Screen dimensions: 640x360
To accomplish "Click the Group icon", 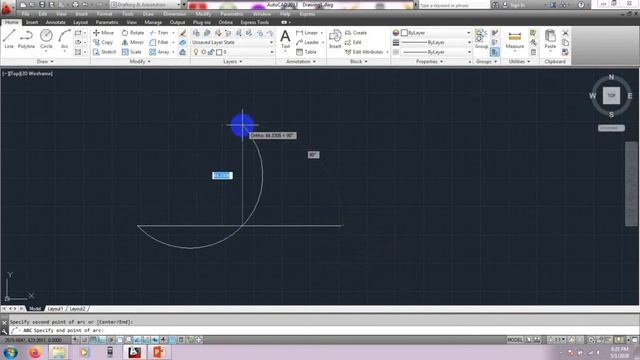I will click(481, 39).
